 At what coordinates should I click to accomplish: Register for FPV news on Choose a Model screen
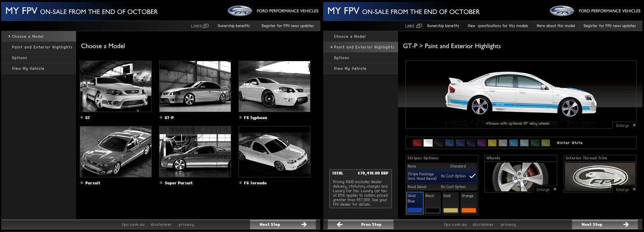click(287, 26)
